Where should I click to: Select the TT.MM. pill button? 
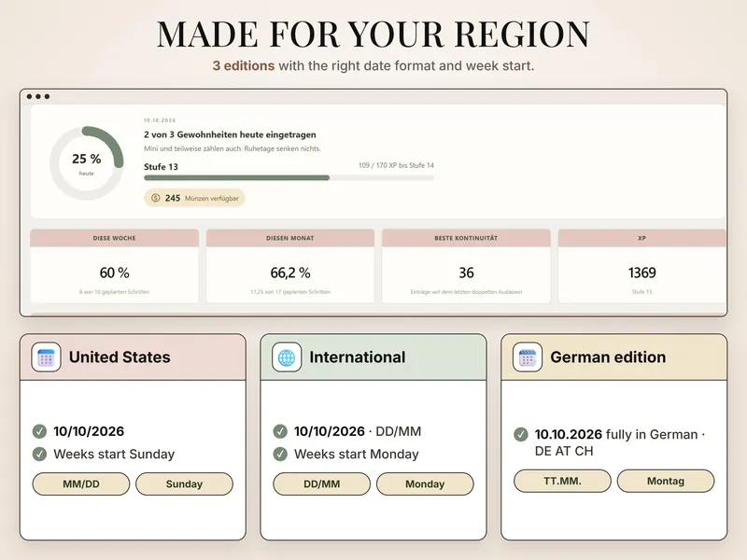click(562, 481)
